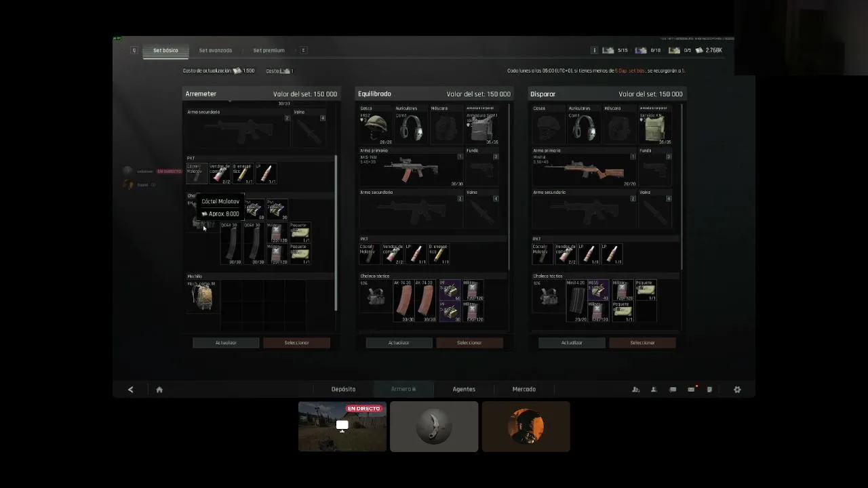Select the tactical vest in Equilibrado set
The image size is (868, 488).
[x=376, y=296]
